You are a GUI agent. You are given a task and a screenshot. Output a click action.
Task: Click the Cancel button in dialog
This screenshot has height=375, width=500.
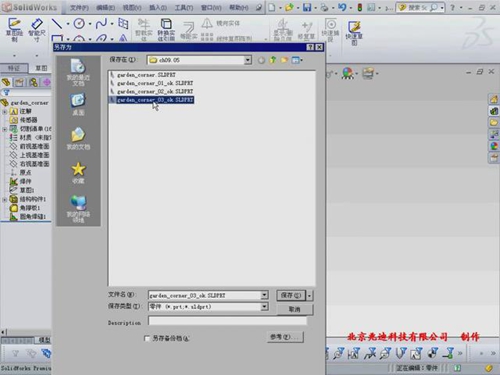294,309
